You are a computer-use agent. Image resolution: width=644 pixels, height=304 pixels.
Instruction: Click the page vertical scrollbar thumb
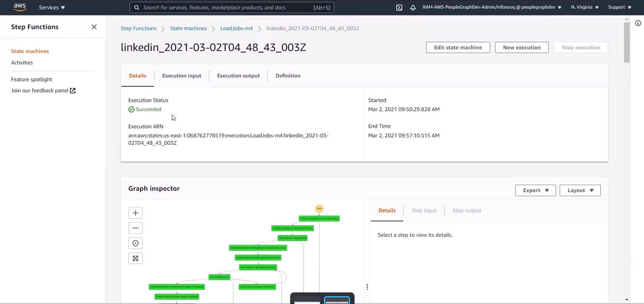coord(627,43)
